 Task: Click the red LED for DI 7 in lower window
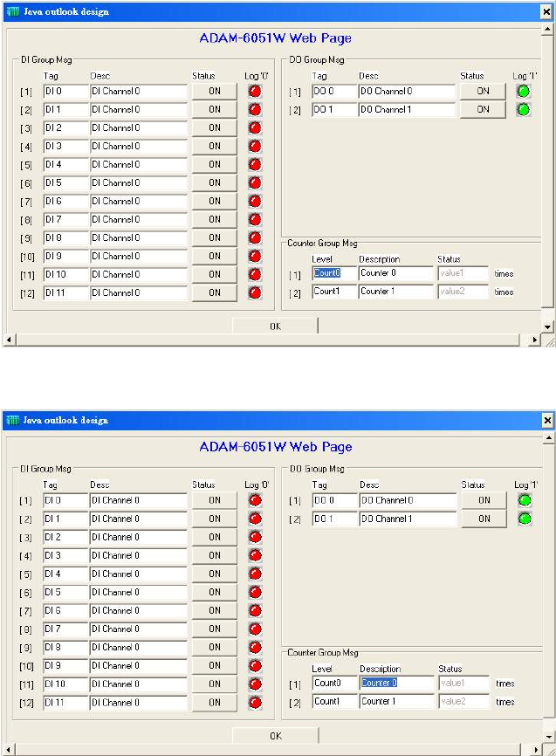point(255,629)
